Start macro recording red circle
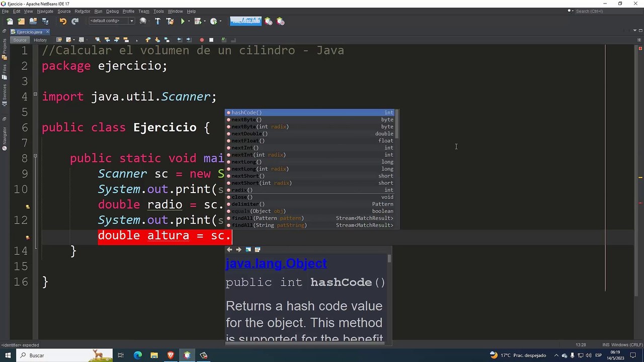 pos(202,40)
